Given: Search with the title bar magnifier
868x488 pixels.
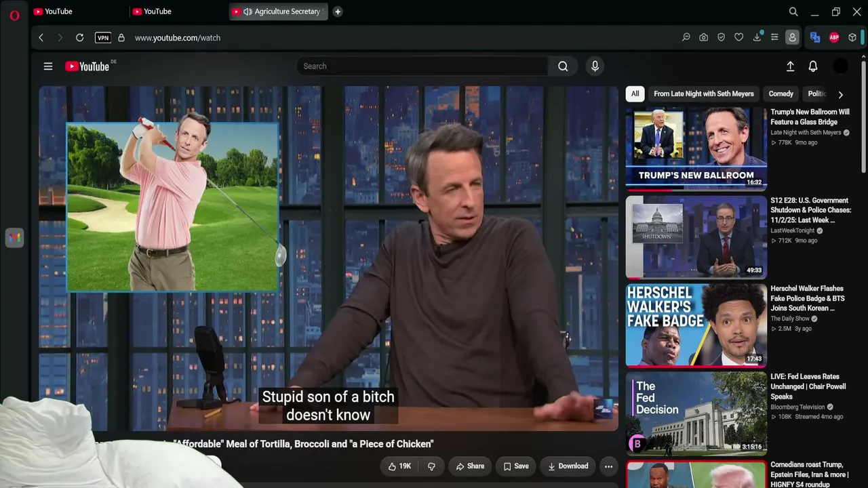Looking at the screenshot, I should 793,12.
